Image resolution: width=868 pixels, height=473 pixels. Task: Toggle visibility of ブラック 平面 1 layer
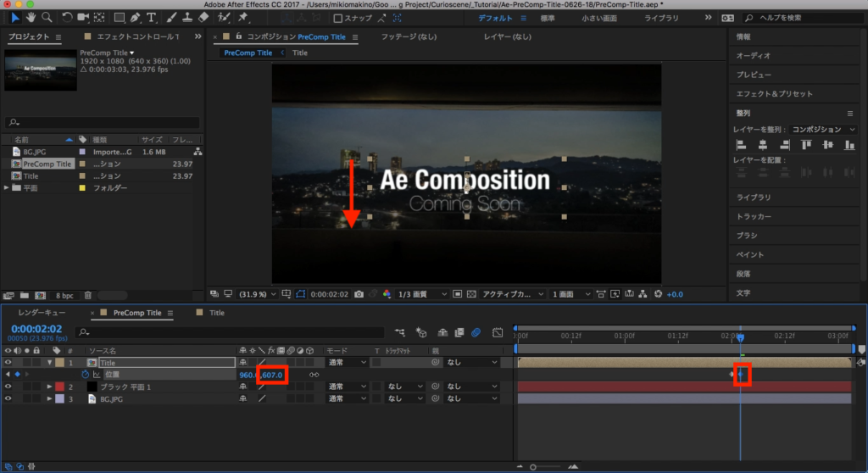(x=8, y=387)
